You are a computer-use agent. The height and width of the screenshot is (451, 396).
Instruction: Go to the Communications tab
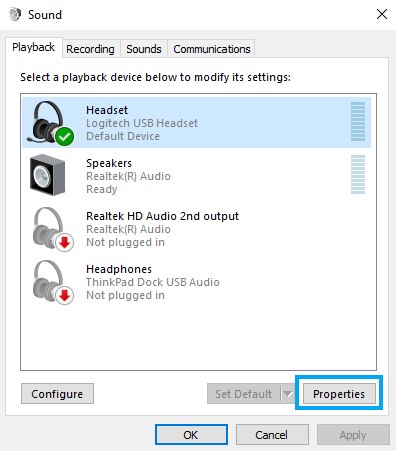[x=212, y=49]
